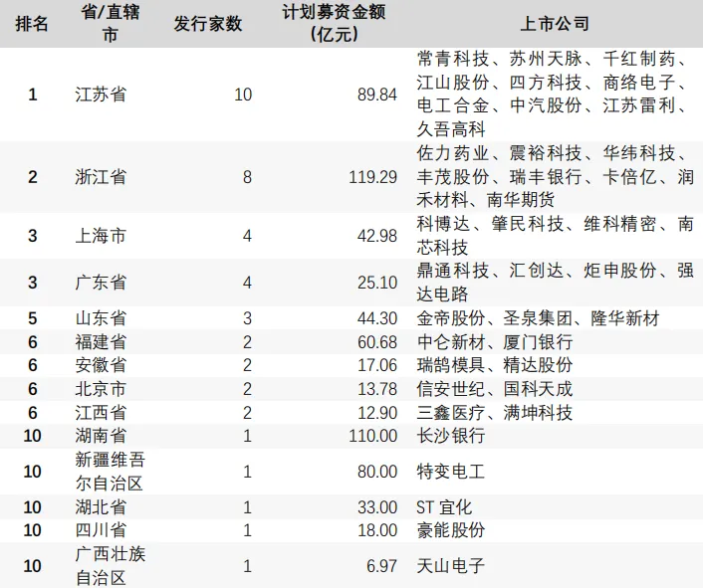The image size is (703, 588).
Task: Click the rank number 2 for 浙江省
Action: (32, 177)
